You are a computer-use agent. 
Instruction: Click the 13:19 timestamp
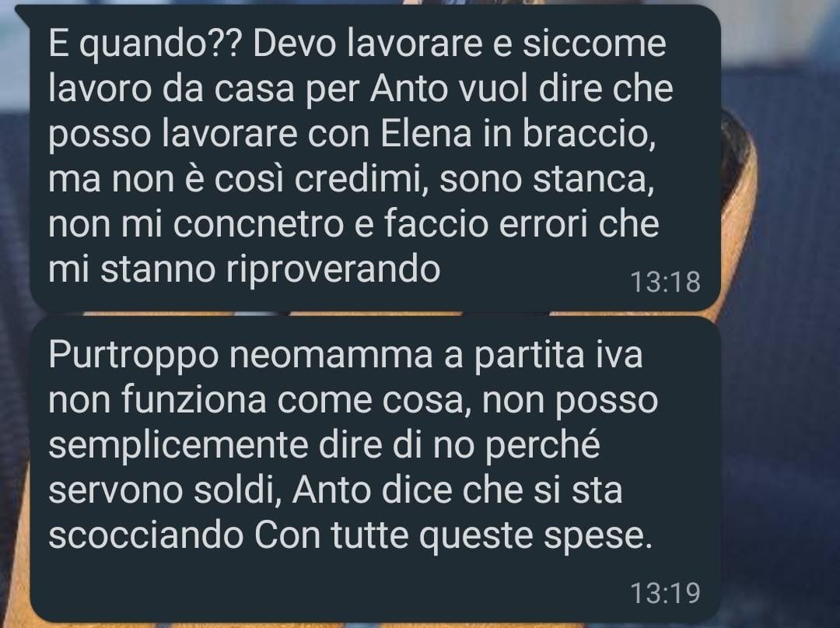coord(665,593)
